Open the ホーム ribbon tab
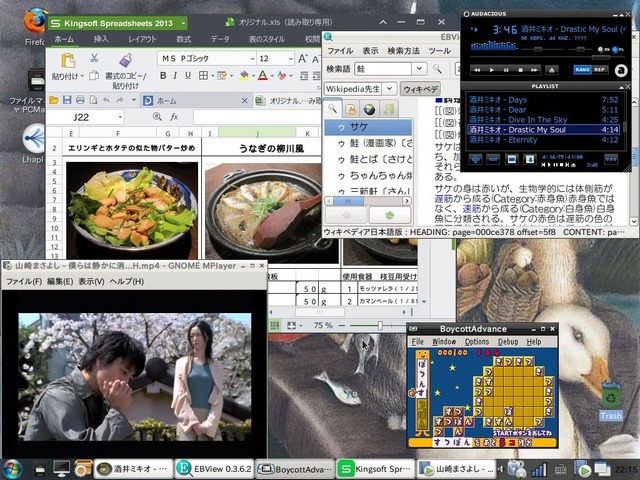Screen dimensions: 640x480 64,39
